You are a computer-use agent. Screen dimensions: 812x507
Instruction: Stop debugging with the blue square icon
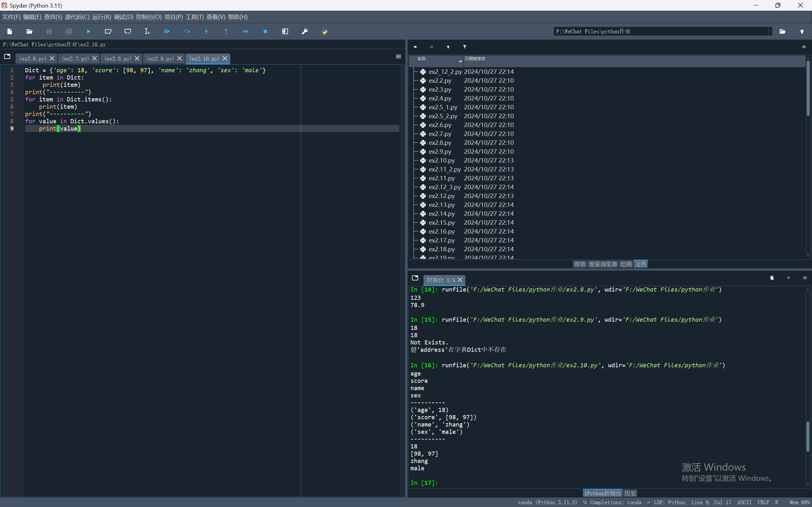pos(265,31)
